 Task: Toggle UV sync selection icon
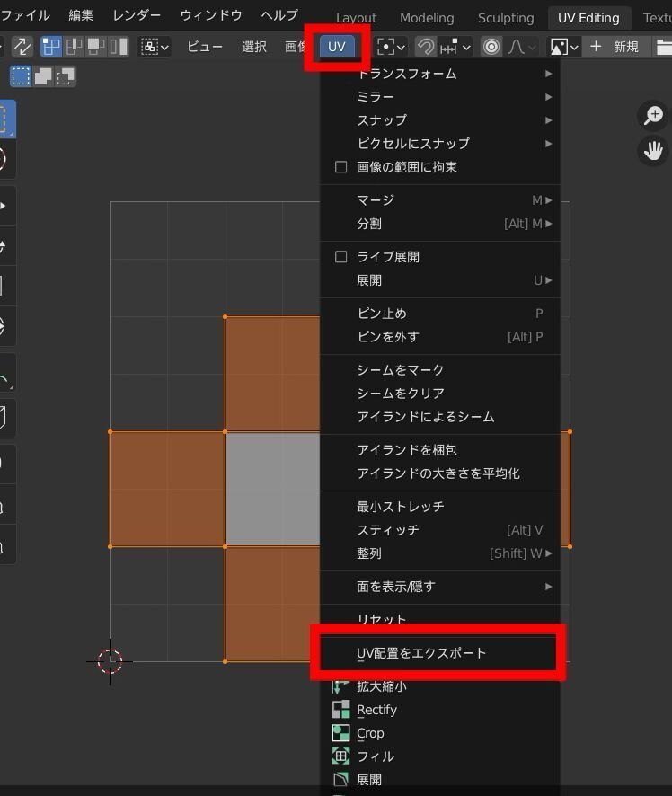coord(22,47)
